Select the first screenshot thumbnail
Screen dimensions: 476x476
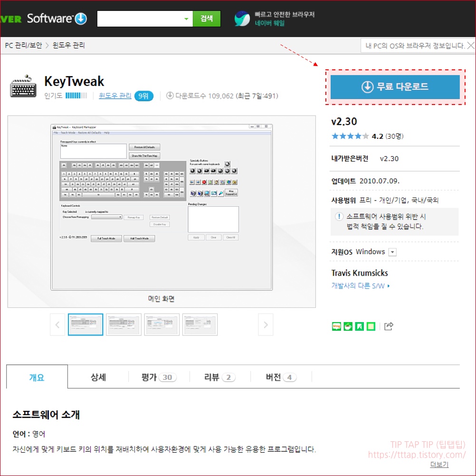pyautogui.click(x=86, y=324)
